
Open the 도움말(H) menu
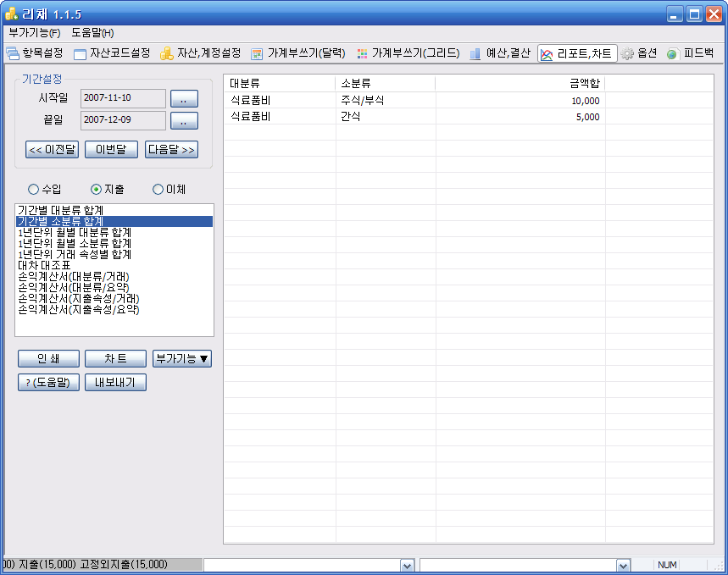pos(92,33)
